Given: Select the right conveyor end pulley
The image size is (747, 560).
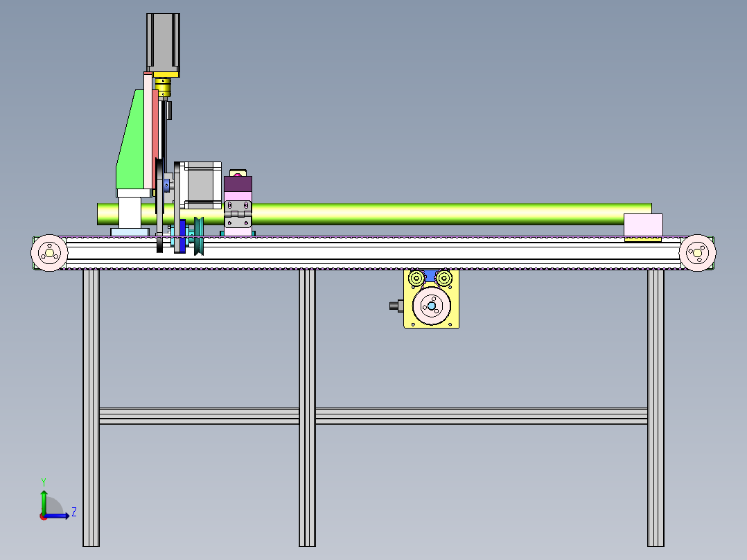Looking at the screenshot, I should [697, 253].
